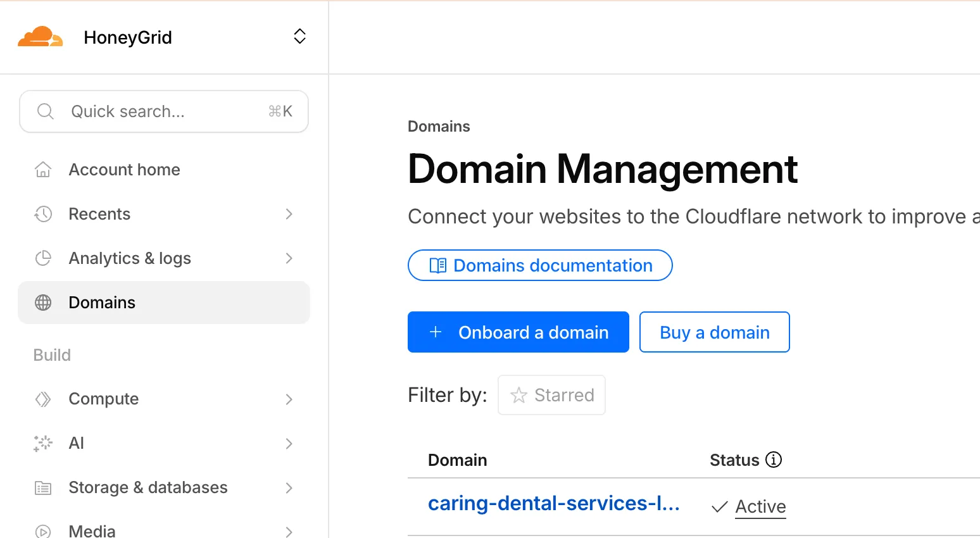Click the Media play icon in sidebar

42,530
